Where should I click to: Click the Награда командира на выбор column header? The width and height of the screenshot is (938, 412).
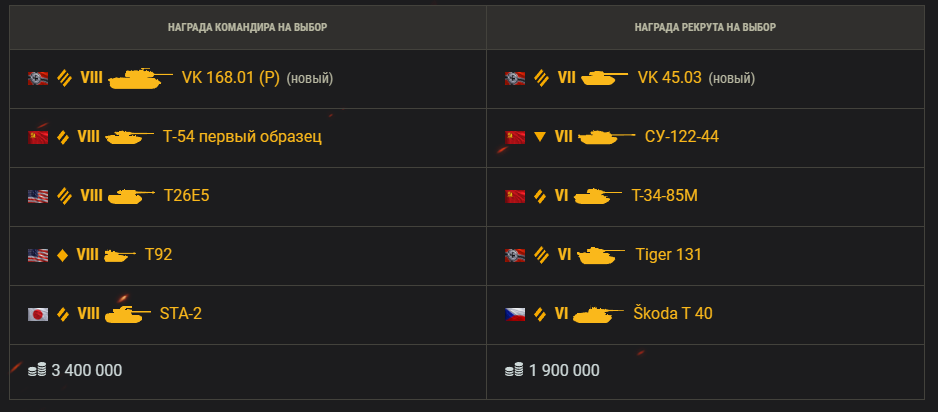248,28
